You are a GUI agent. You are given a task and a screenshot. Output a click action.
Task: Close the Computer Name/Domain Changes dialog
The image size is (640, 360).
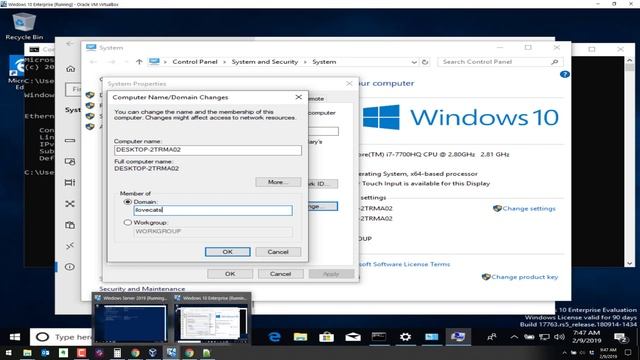tap(299, 97)
